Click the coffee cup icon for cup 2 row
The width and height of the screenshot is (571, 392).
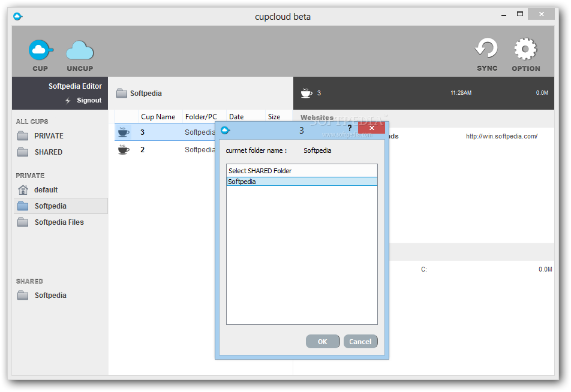[x=124, y=150]
